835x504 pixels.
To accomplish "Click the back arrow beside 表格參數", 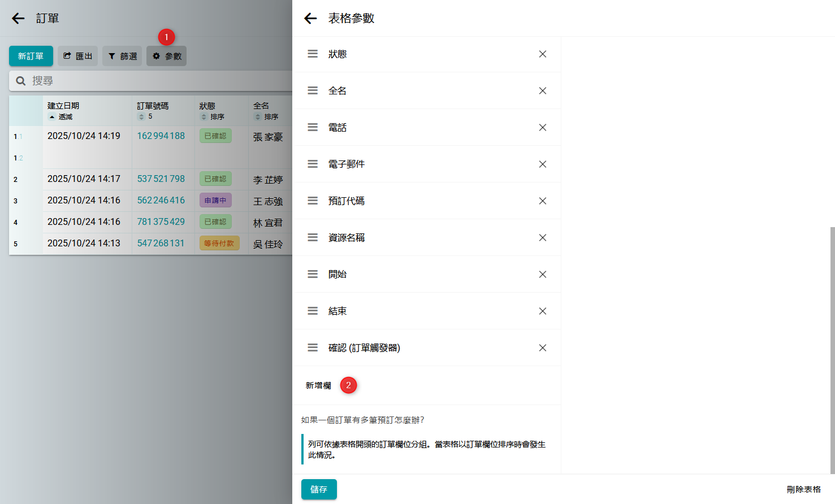I will click(310, 19).
